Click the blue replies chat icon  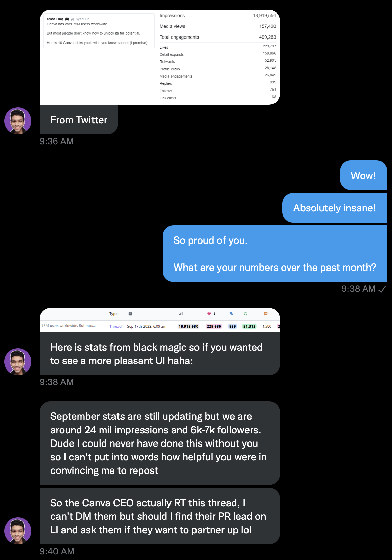(231, 314)
